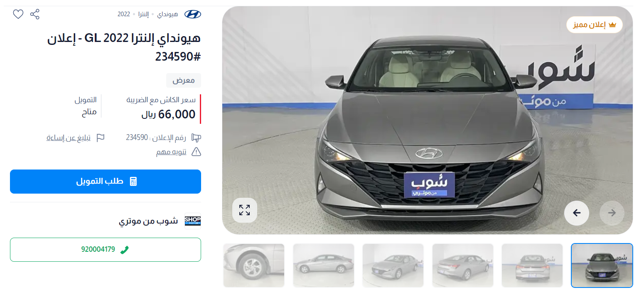Image resolution: width=644 pixels, height=290 pixels.
Task: Go to previous photo with left arrow
Action: click(x=577, y=213)
